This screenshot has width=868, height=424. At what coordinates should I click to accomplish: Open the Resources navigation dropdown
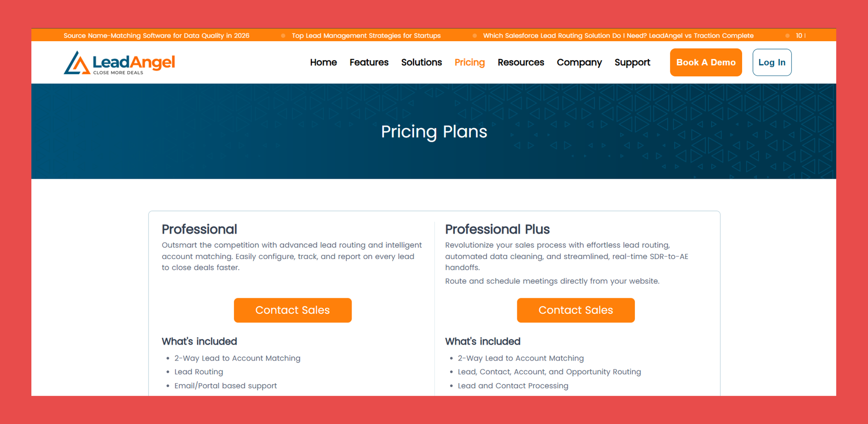521,62
